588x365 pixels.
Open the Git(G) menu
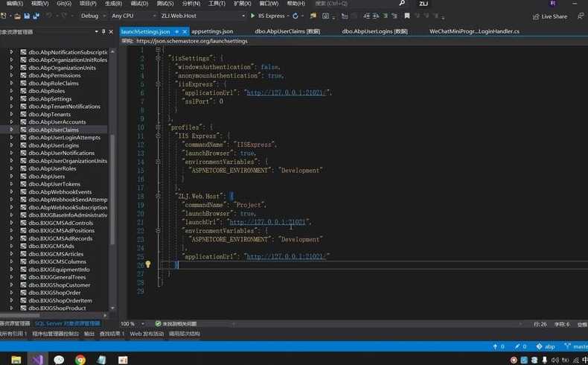pyautogui.click(x=64, y=4)
